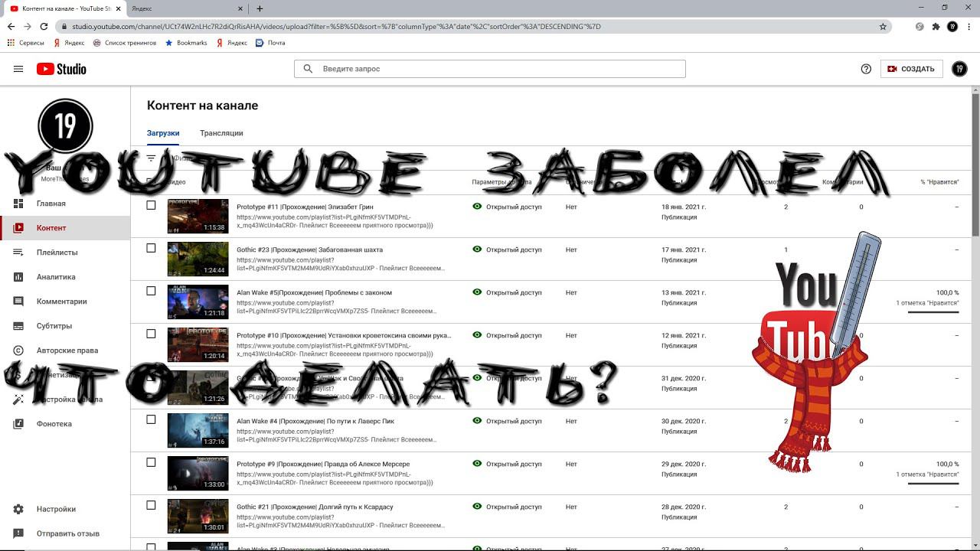The height and width of the screenshot is (551, 980).
Task: Select the Prototype #9 video checkbox
Action: click(151, 462)
